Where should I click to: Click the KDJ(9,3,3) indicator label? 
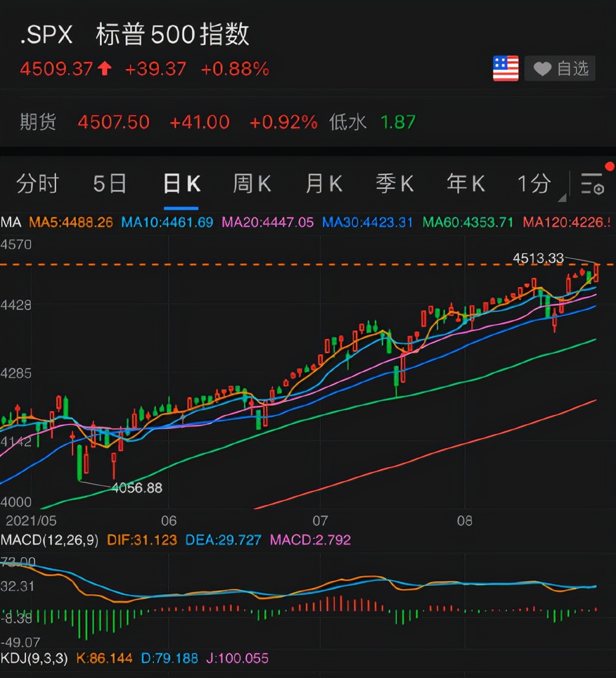pyautogui.click(x=34, y=658)
